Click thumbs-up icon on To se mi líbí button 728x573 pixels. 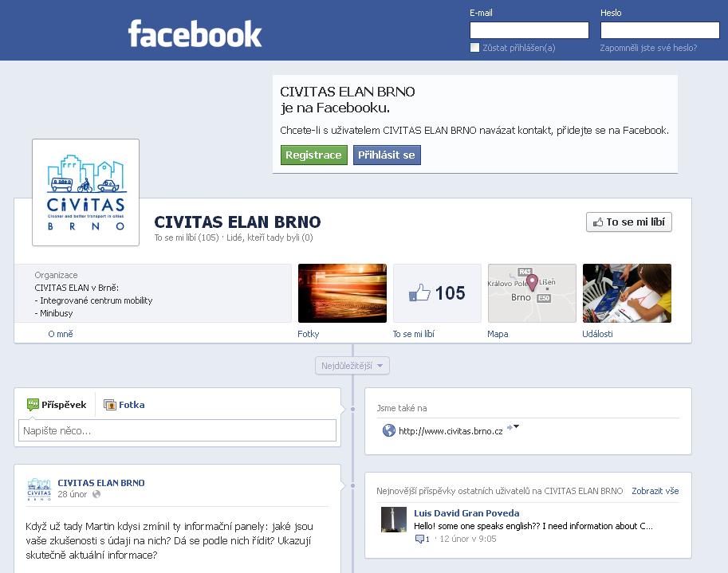(x=598, y=222)
